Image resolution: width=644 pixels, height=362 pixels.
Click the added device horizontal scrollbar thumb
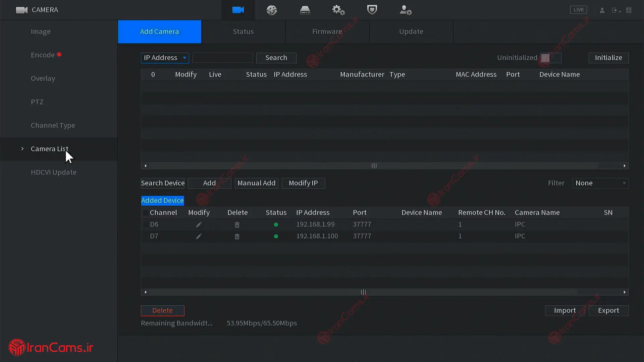pos(363,292)
